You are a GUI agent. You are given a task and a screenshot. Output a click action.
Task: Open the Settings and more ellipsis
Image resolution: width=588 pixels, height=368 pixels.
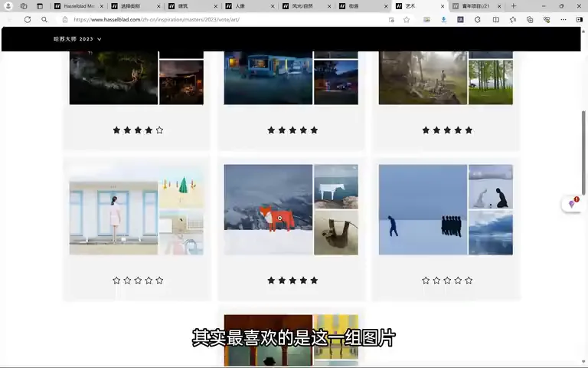coord(563,19)
